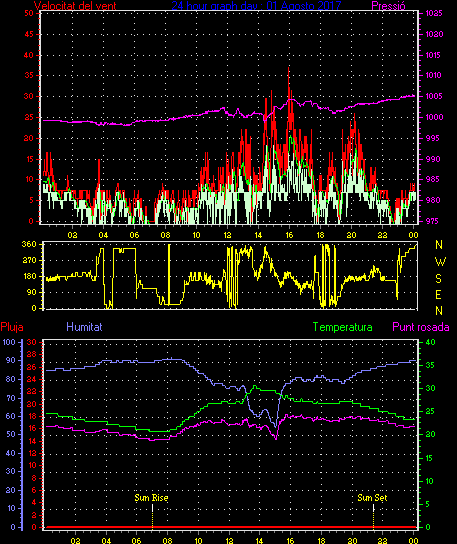Click the 50 wind speed axis label
The width and height of the screenshot is (457, 544).
[29, 14]
